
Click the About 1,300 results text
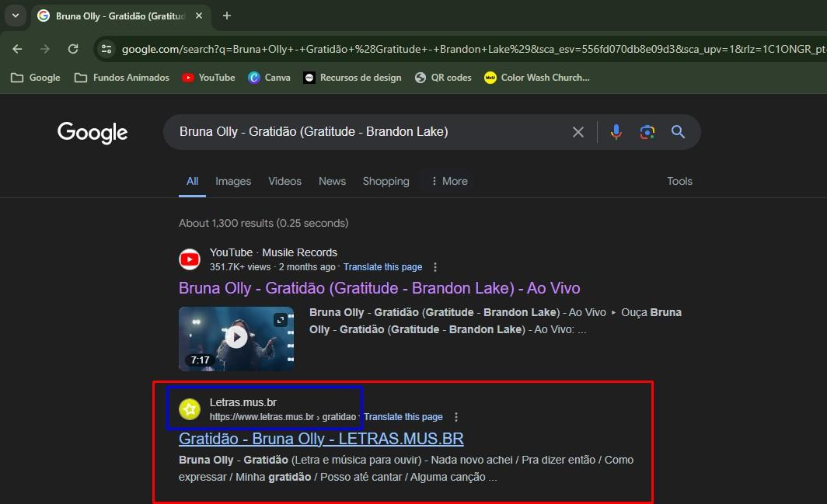tap(263, 223)
